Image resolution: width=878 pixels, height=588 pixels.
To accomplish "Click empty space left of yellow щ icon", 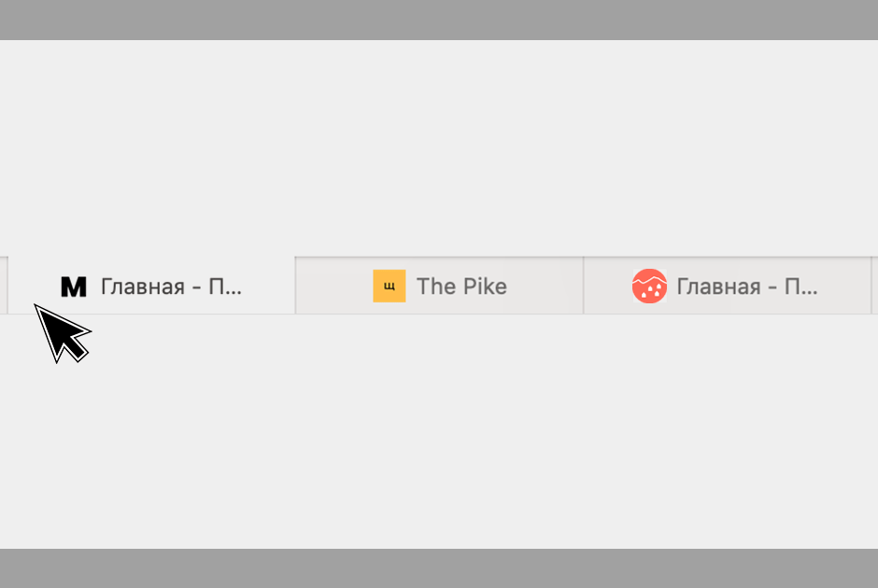I will (x=334, y=286).
